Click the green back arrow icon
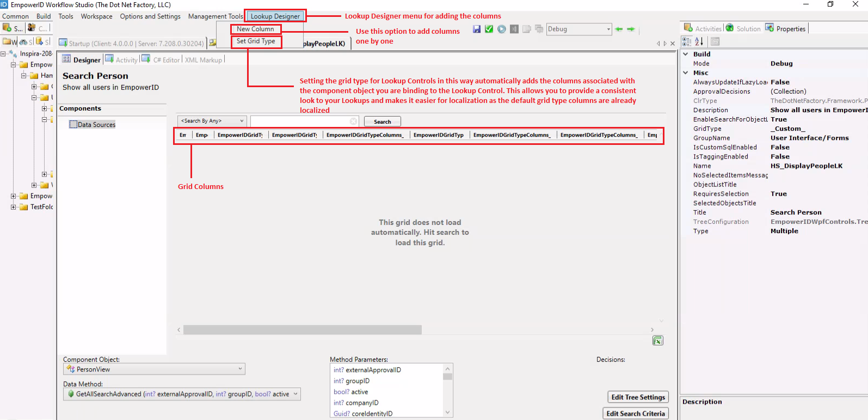 point(619,29)
